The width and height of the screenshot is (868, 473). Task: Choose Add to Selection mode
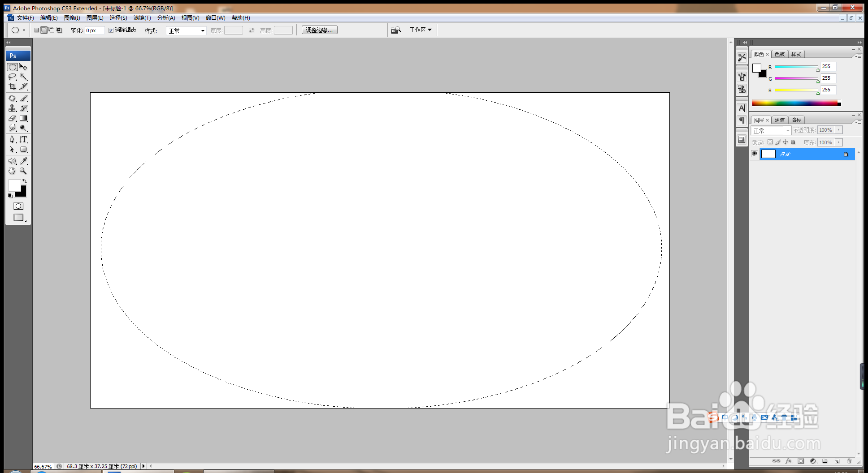(x=44, y=30)
